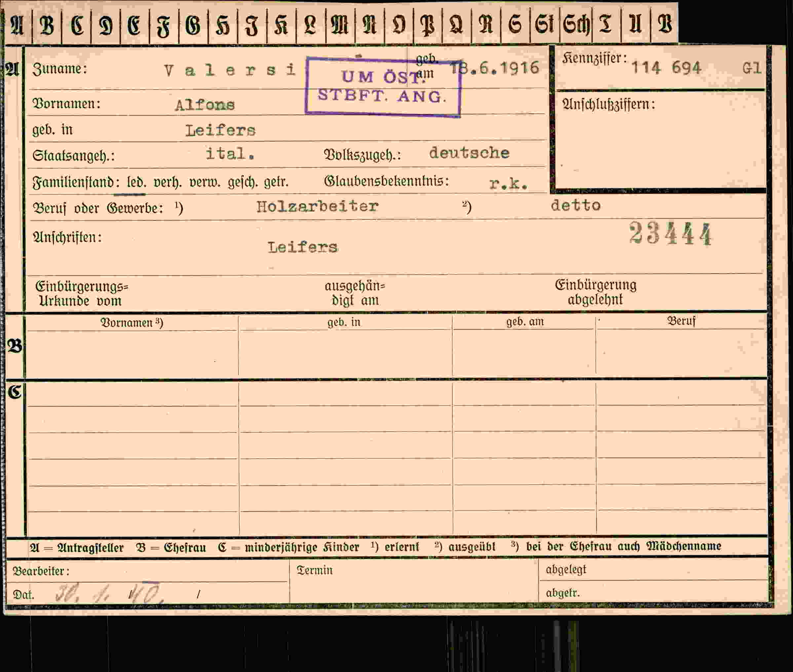The height and width of the screenshot is (672, 793).
Task: Click the legend text 'C = minderjährige Kinder'
Action: 288,548
